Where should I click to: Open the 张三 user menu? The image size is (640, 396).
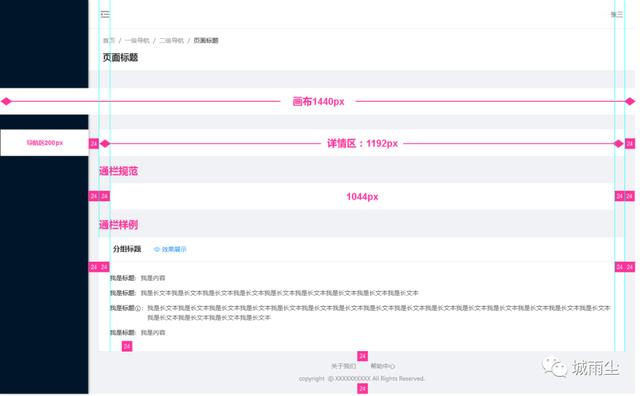pos(616,14)
